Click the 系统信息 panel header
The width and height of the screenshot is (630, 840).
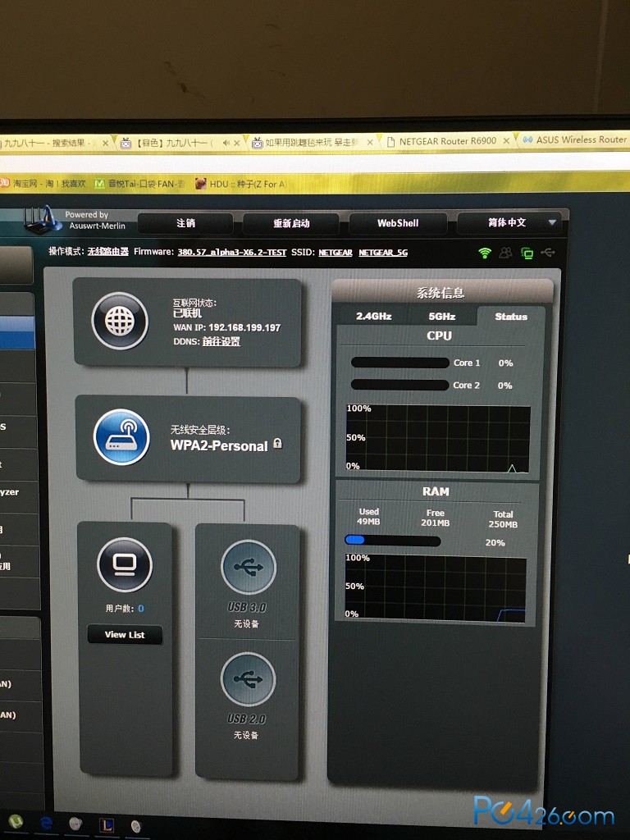click(x=441, y=292)
